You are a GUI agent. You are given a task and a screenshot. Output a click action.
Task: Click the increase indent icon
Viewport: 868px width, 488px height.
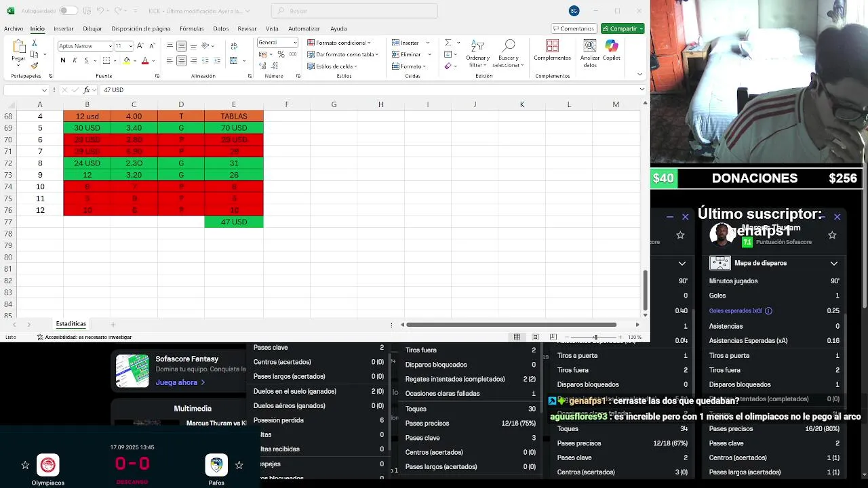(x=217, y=60)
